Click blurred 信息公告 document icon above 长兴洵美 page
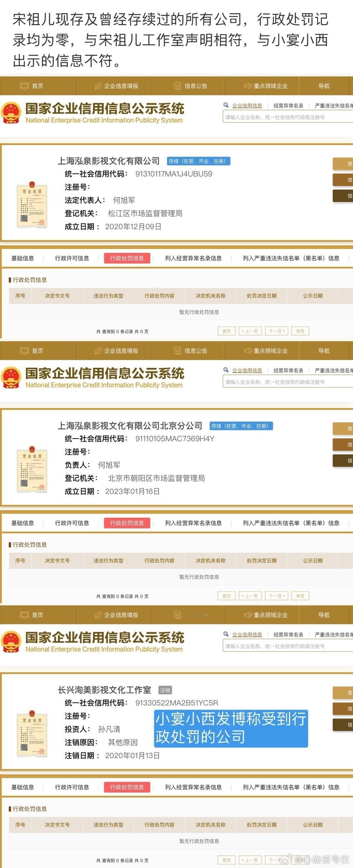Image resolution: width=353 pixels, height=868 pixels. tap(177, 615)
